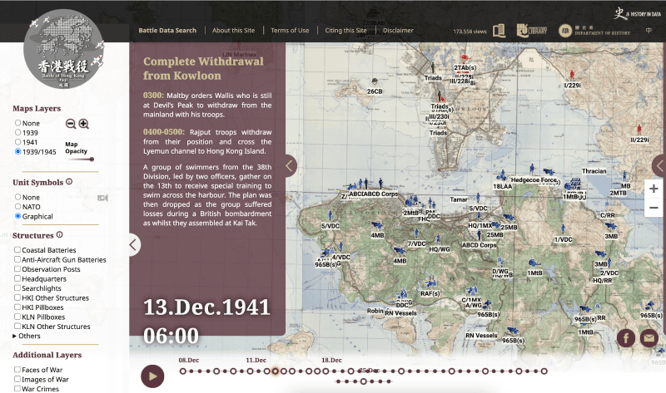666x393 pixels.
Task: Open the Structures info icon
Action: [59, 235]
